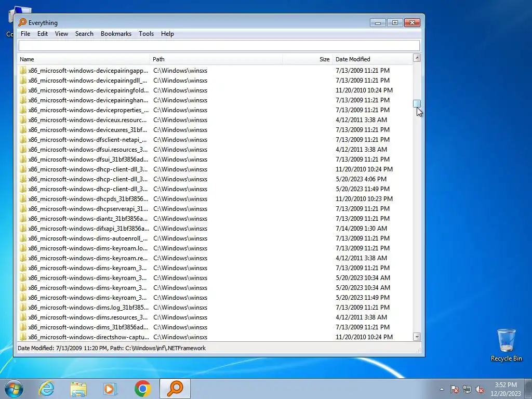Select x86_microsoft-windows-dims_31bf3856ad... entry
Image resolution: width=532 pixels, height=399 pixels.
point(88,327)
